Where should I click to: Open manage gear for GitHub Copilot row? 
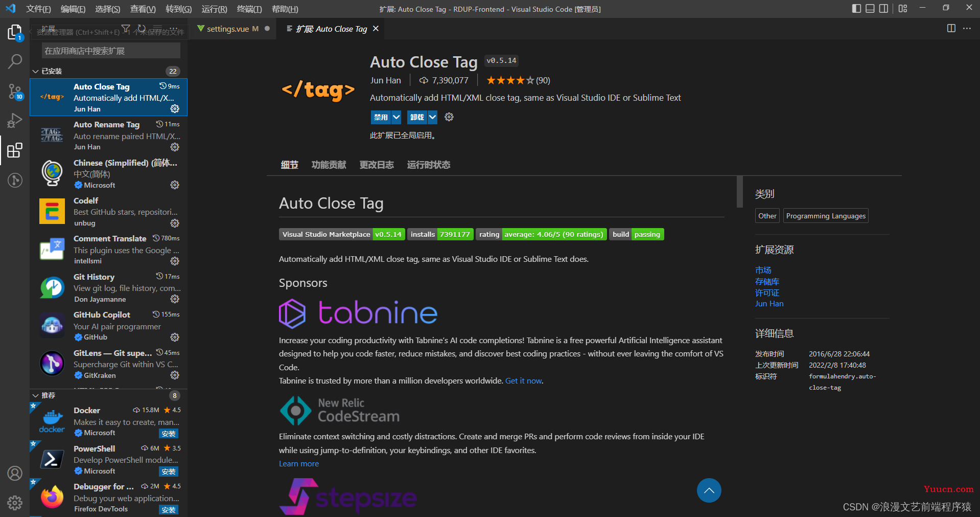[x=175, y=338]
